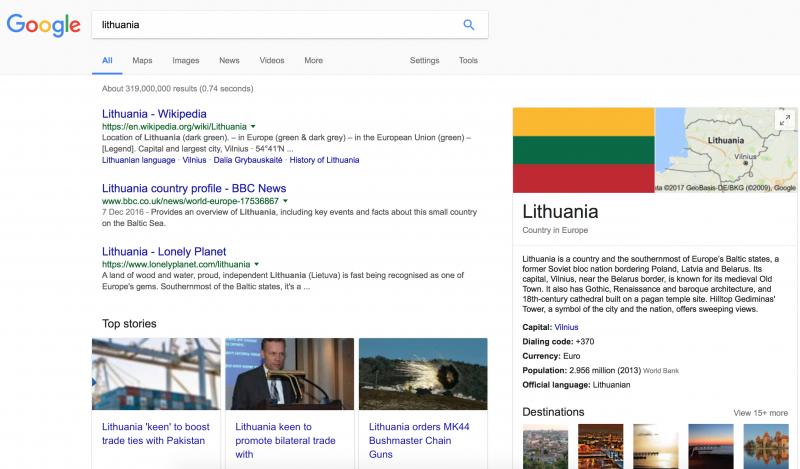Viewport: 800px width, 469px height.
Task: Open the More menu
Action: pyautogui.click(x=313, y=60)
